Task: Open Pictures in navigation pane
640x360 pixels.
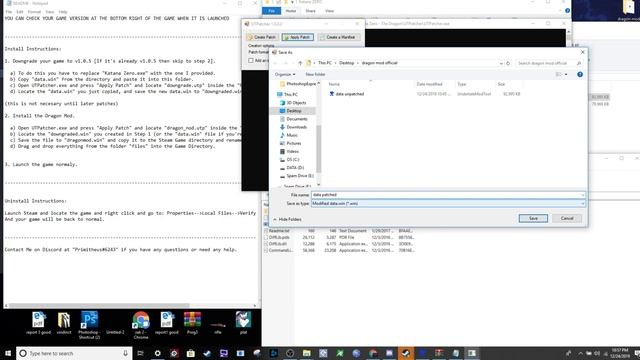Action: [290, 143]
